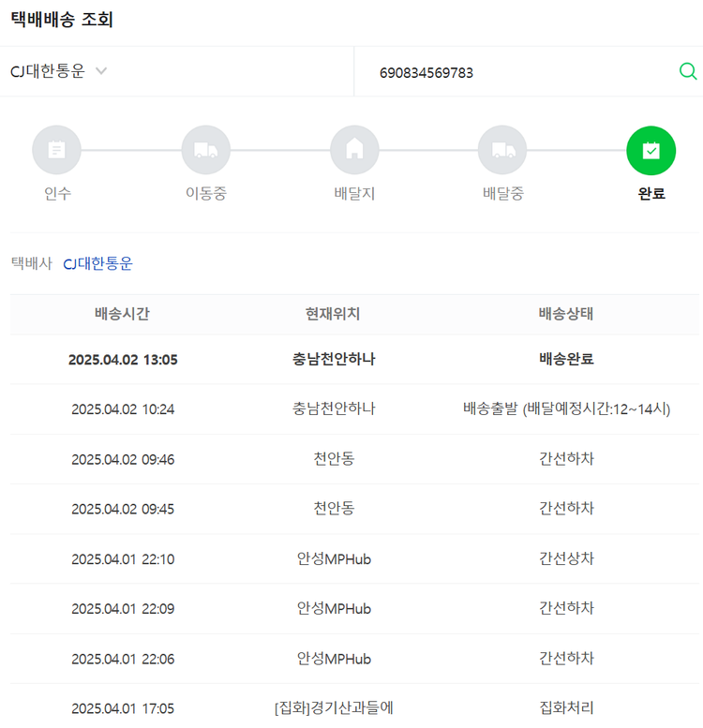Click the green search magnifier icon
Screen dimensions: 703x728
point(687,71)
